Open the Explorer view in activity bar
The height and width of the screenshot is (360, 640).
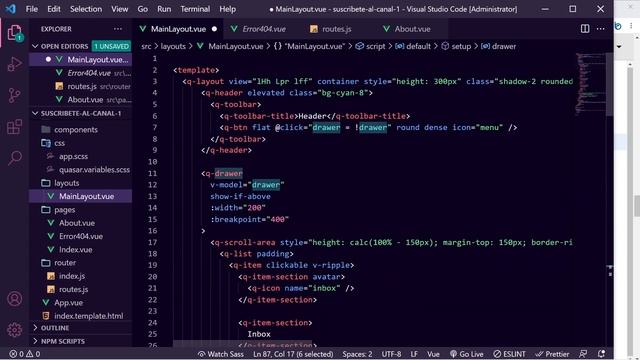click(15, 33)
